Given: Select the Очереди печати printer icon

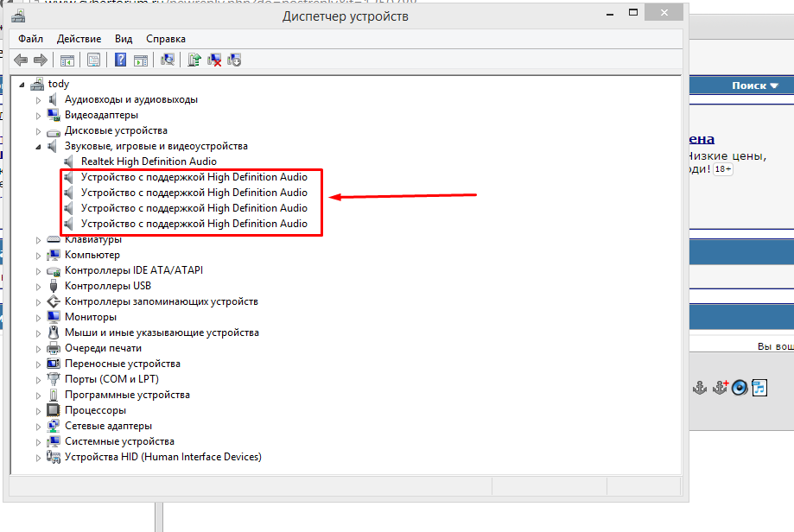Looking at the screenshot, I should pyautogui.click(x=54, y=348).
